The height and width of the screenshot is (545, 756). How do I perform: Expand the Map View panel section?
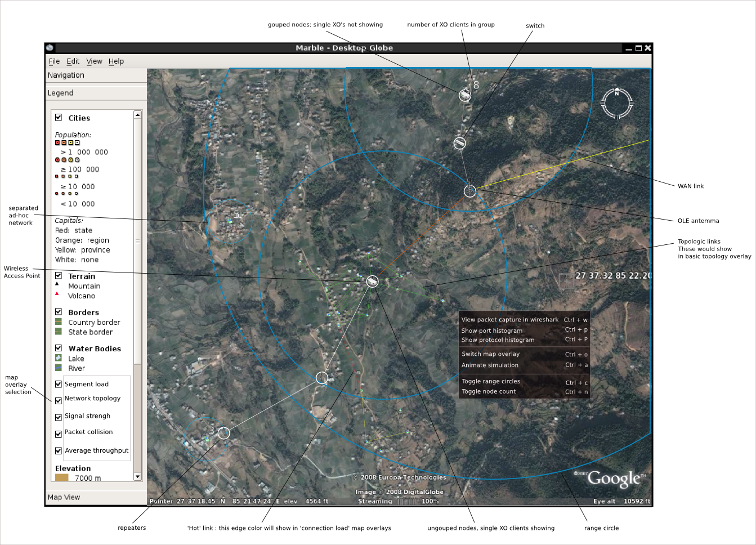(64, 497)
